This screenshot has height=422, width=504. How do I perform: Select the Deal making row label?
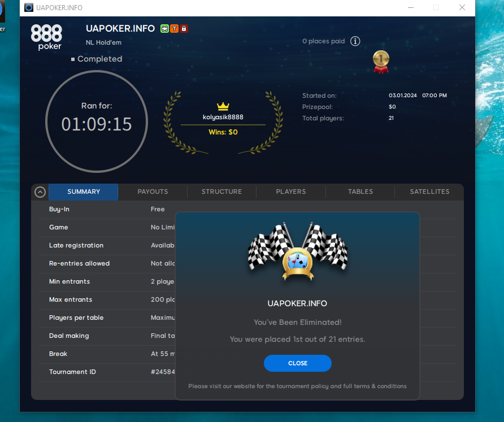pos(69,336)
